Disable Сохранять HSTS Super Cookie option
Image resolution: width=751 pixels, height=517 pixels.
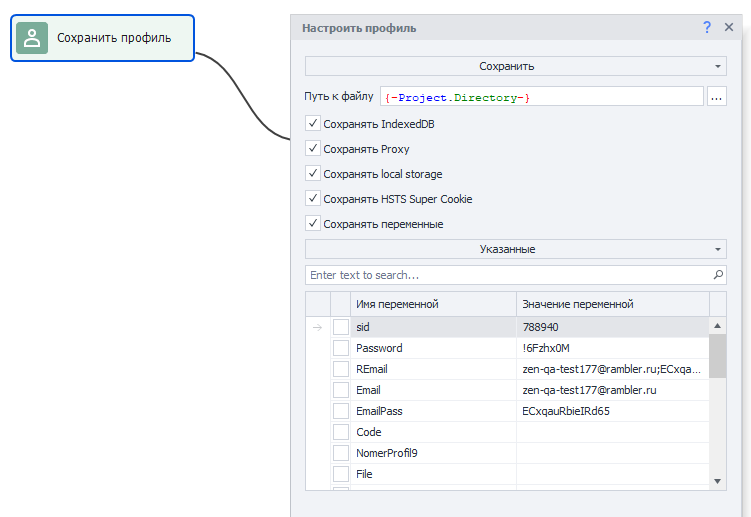[x=313, y=198]
